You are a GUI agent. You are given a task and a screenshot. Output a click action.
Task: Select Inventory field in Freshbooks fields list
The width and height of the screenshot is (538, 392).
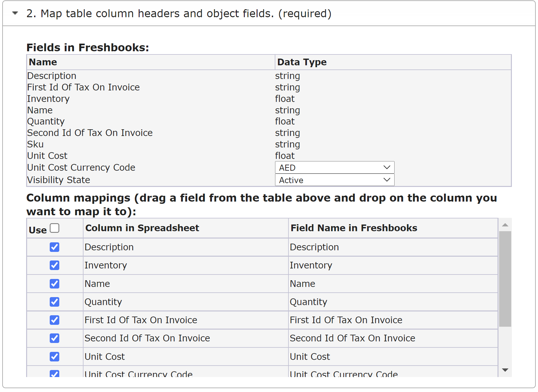tap(48, 99)
